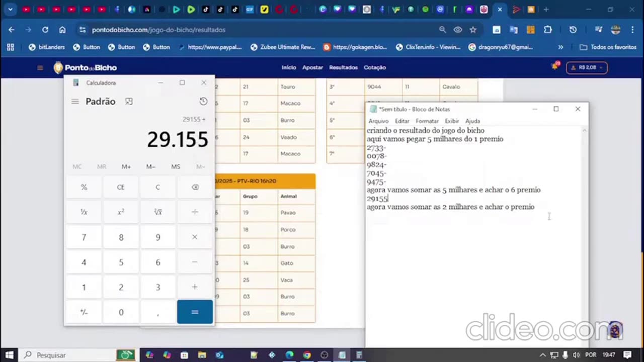Click the browser address bar URL
644x362 pixels.
(x=158, y=30)
